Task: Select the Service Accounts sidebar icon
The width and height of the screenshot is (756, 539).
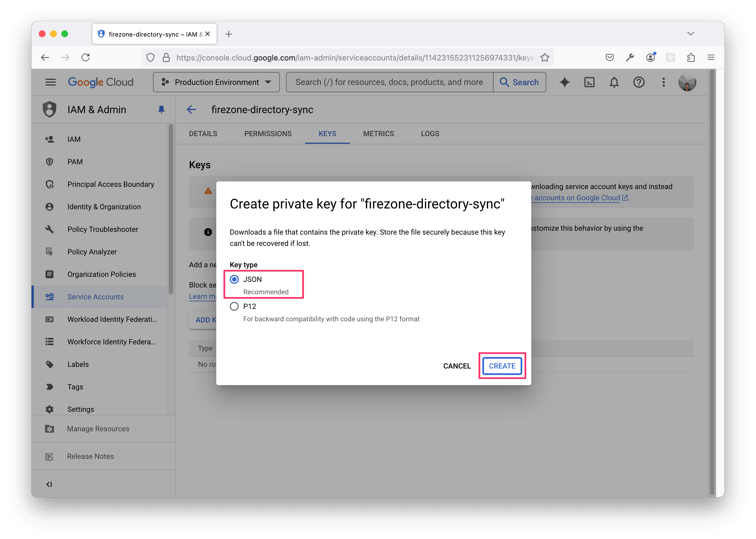Action: [49, 297]
